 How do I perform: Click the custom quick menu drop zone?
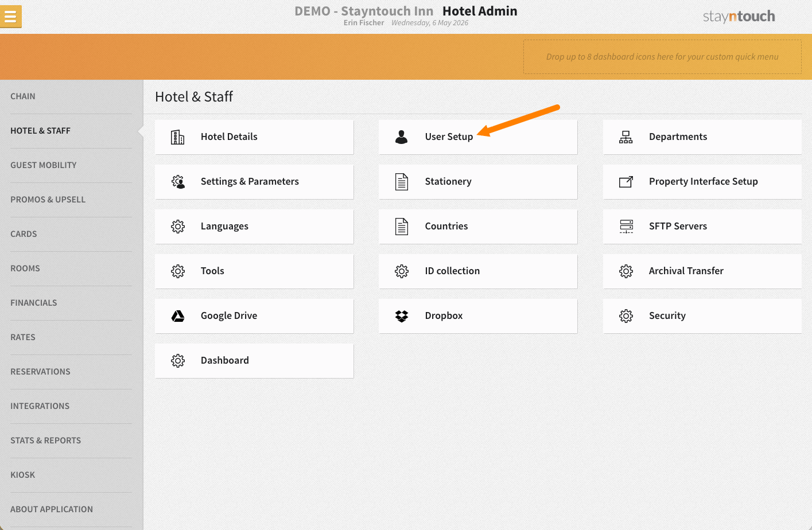[662, 57]
